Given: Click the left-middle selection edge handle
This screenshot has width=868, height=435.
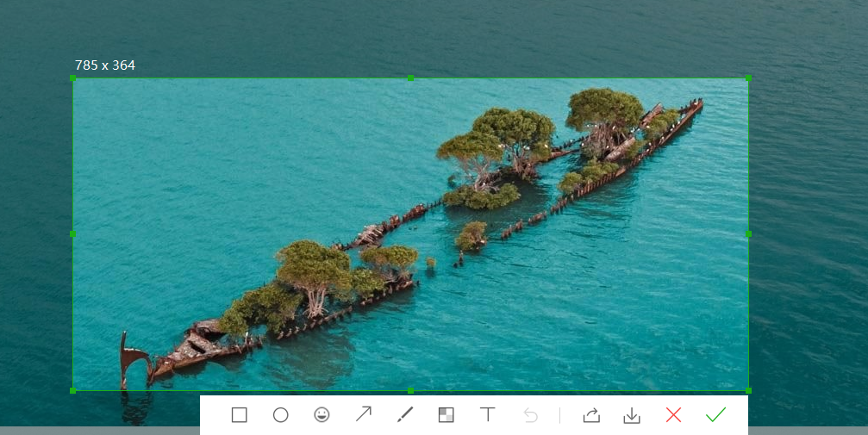Looking at the screenshot, I should [x=73, y=234].
